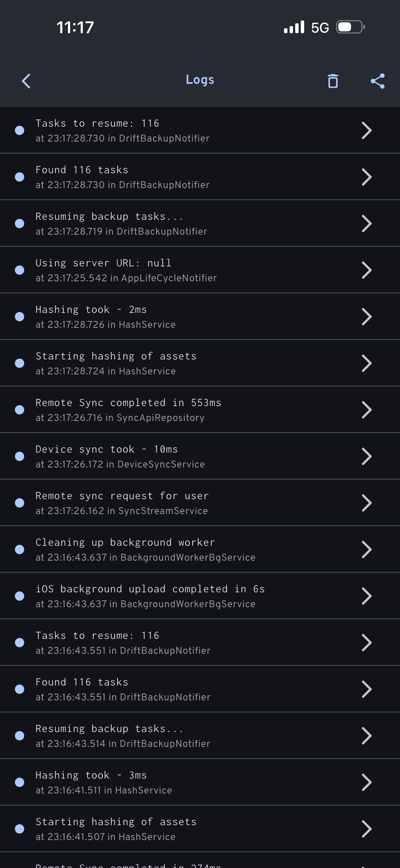Tap the blue dot beside 'Cleaning up background worker'
Screen dimensions: 400x868
tap(20, 549)
